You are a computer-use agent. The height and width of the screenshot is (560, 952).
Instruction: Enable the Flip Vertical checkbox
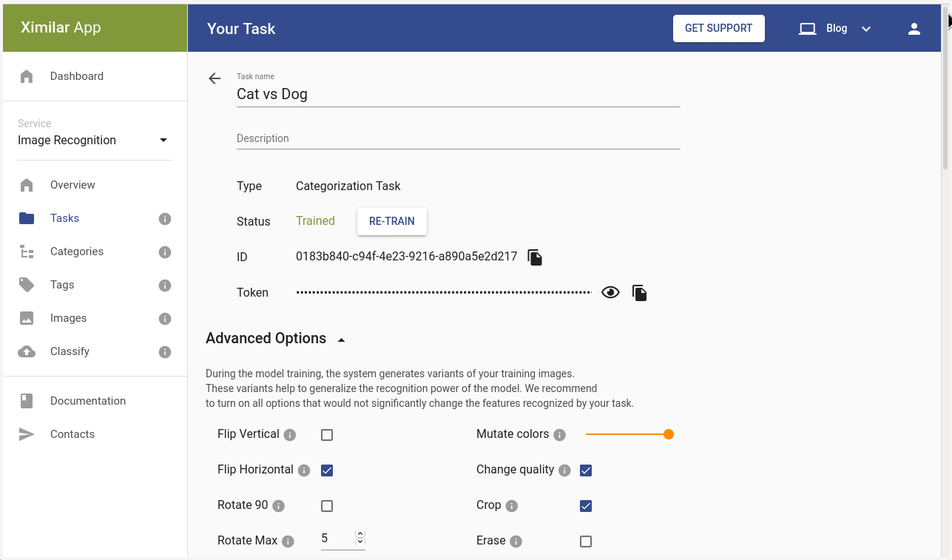327,435
